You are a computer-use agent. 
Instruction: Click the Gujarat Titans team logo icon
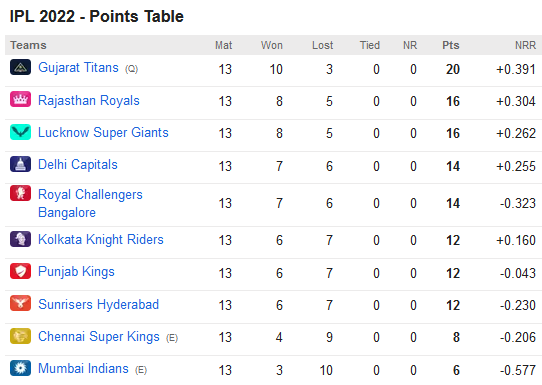[20, 67]
